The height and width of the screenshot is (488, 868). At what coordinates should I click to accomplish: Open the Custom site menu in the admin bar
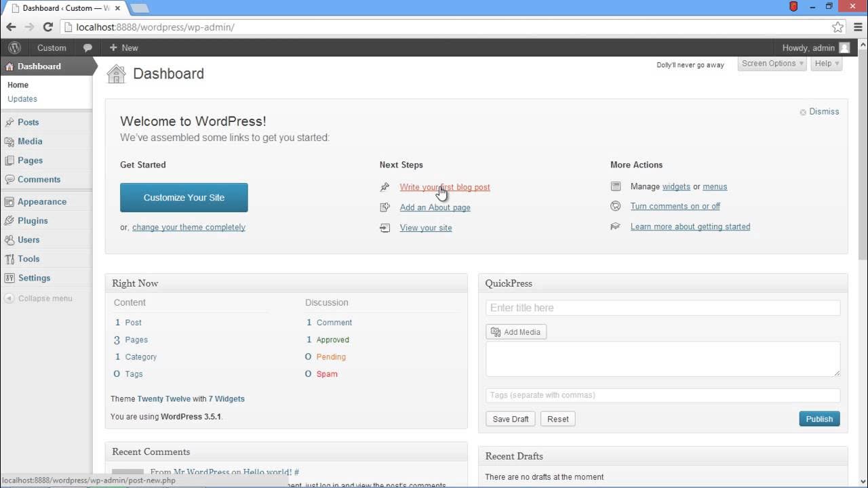pyautogui.click(x=52, y=48)
